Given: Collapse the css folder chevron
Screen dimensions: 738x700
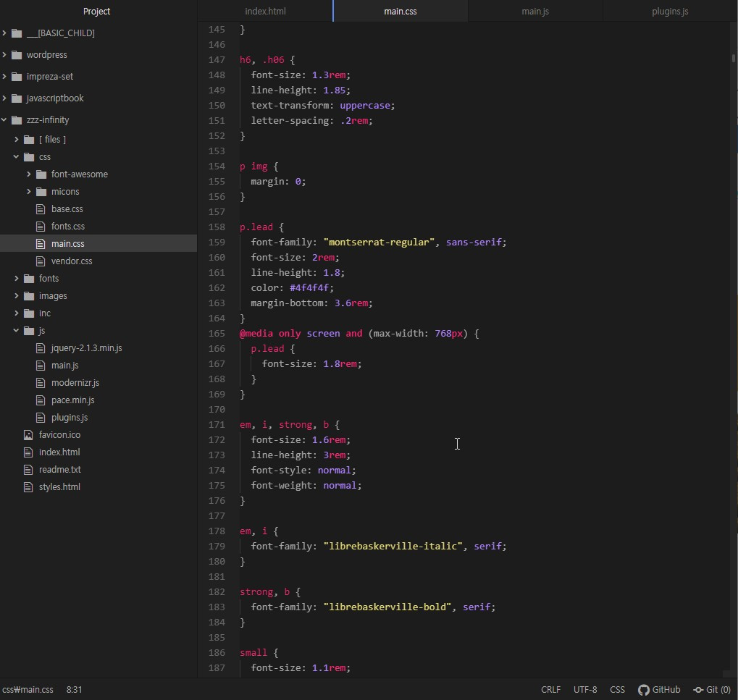Looking at the screenshot, I should 17,156.
